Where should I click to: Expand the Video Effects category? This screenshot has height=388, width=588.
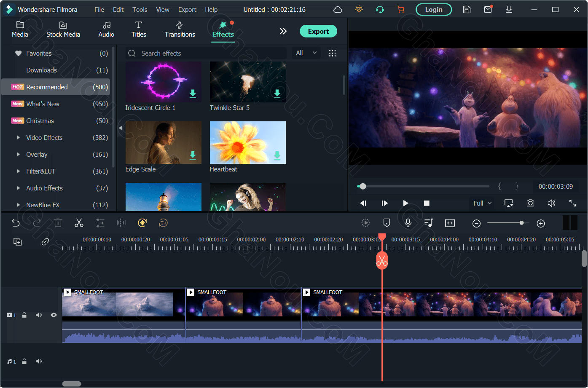(18, 137)
